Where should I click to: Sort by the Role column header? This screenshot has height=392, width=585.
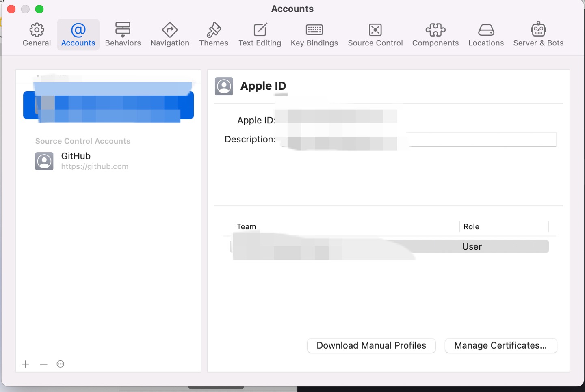471,226
